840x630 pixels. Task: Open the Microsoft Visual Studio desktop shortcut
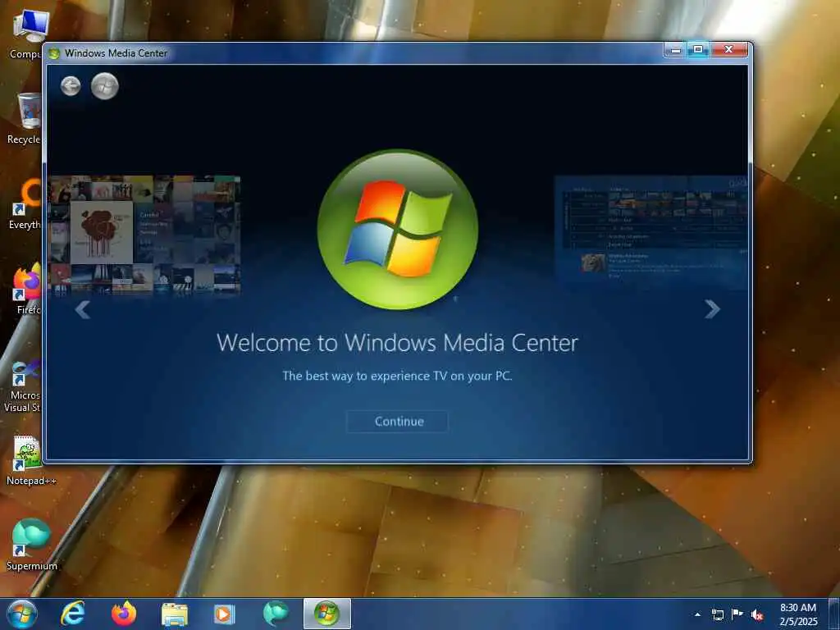point(22,387)
